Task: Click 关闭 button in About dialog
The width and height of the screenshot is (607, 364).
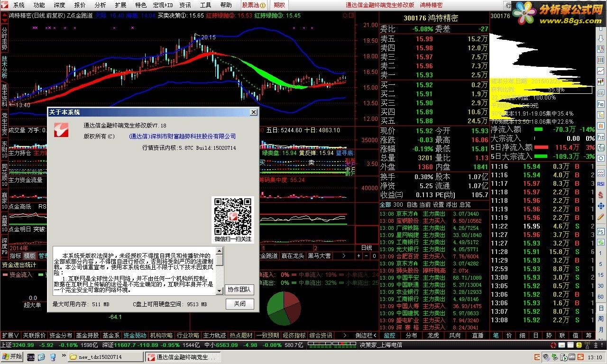Action: [239, 304]
